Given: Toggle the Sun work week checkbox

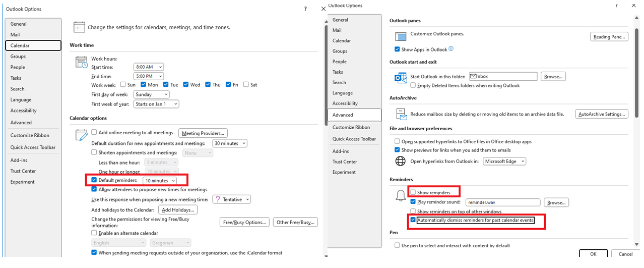Looking at the screenshot, I should tap(122, 84).
